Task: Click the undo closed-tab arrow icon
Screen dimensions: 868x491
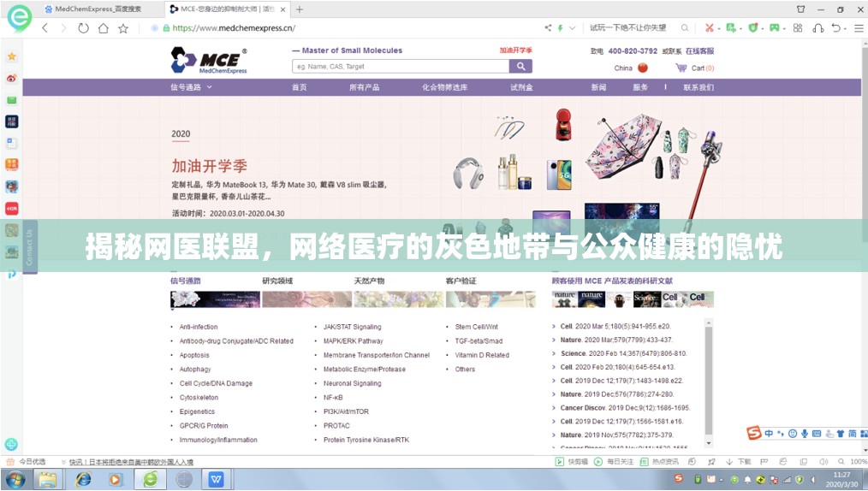Action: pyautogui.click(x=836, y=27)
